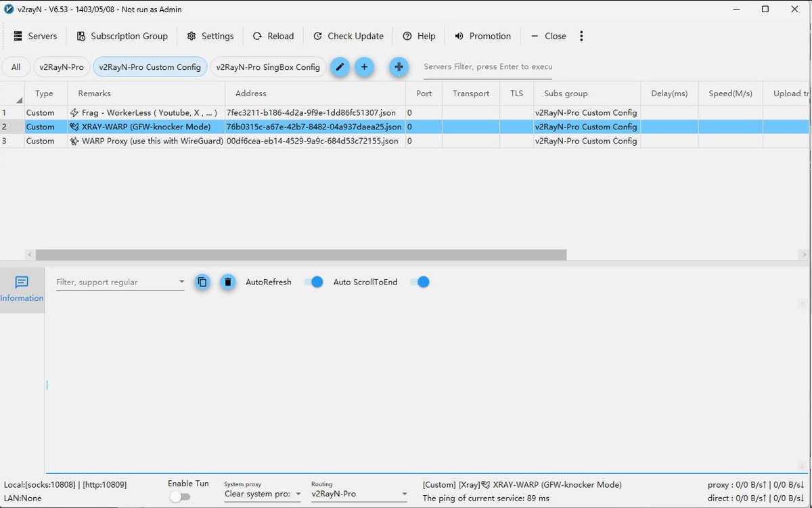Open the Routing v2RayN-Pro dropdown
This screenshot has height=508, width=812.
[x=359, y=494]
